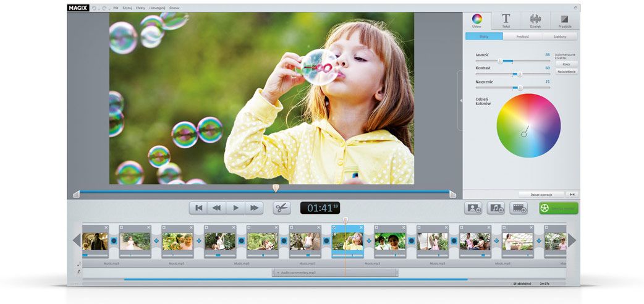
Task: Open the Dźwięk audio waveform tab
Action: point(535,21)
